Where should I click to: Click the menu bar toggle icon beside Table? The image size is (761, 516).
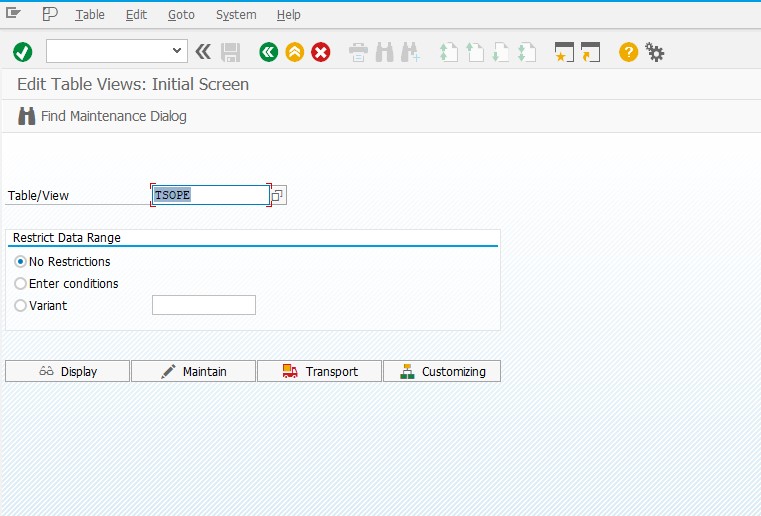pos(50,14)
